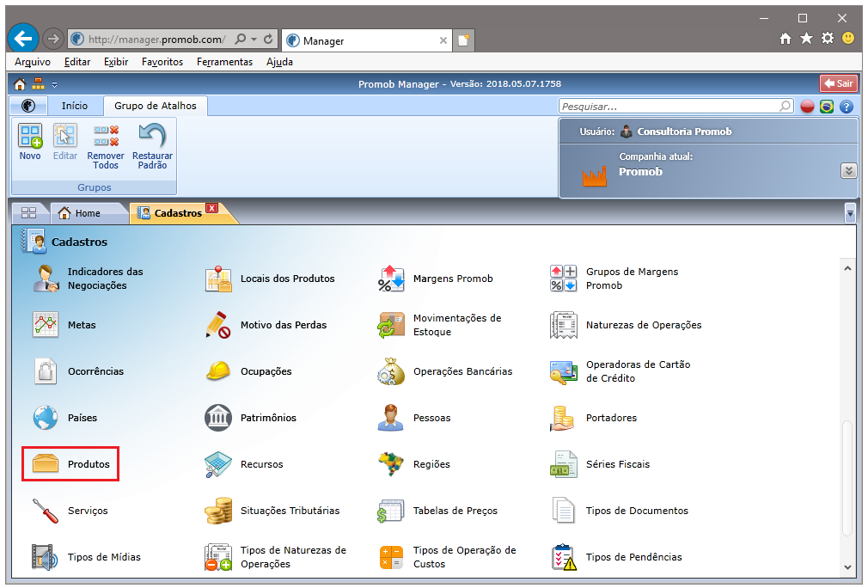Click the Sair logout button

[x=839, y=83]
